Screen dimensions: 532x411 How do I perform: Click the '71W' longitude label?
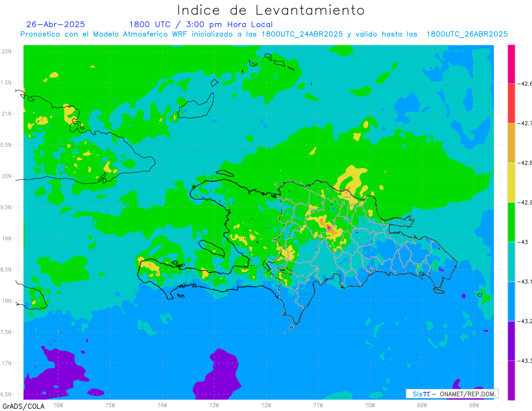(x=318, y=404)
